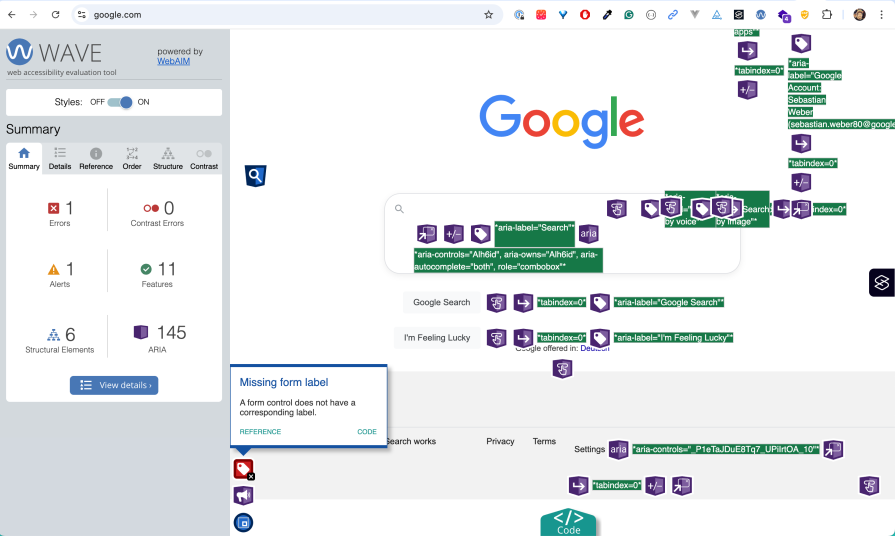
Task: Click the ARIA expanded +/- icon in the search box
Action: (454, 233)
